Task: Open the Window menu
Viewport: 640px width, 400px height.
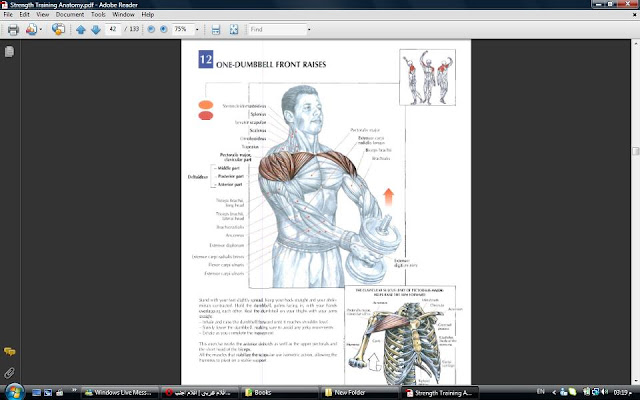Action: (x=123, y=14)
